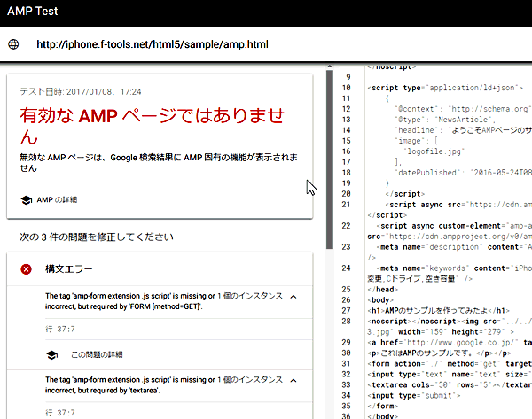Viewport: 532px width, 419px height.
Task: Click the form action code line 31
Action: (443, 362)
